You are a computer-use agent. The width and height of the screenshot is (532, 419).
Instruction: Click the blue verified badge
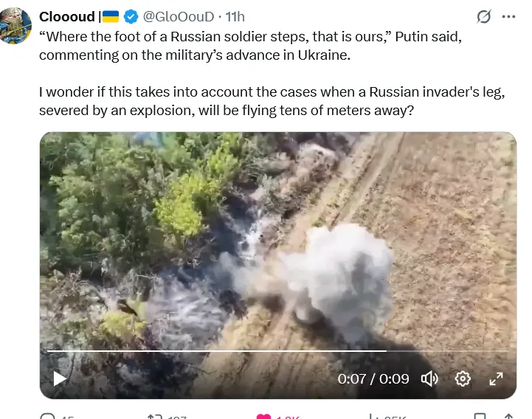131,17
